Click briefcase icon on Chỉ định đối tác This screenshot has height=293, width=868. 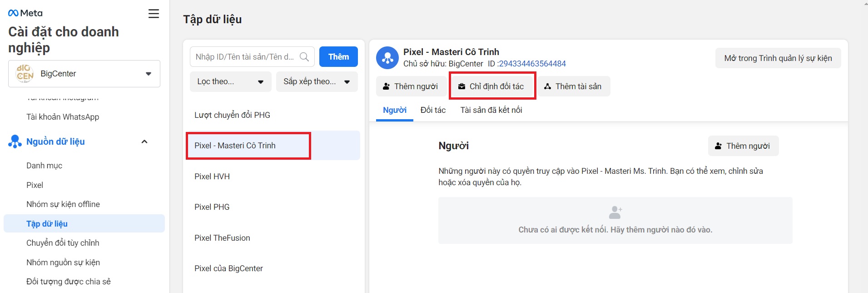click(x=461, y=86)
